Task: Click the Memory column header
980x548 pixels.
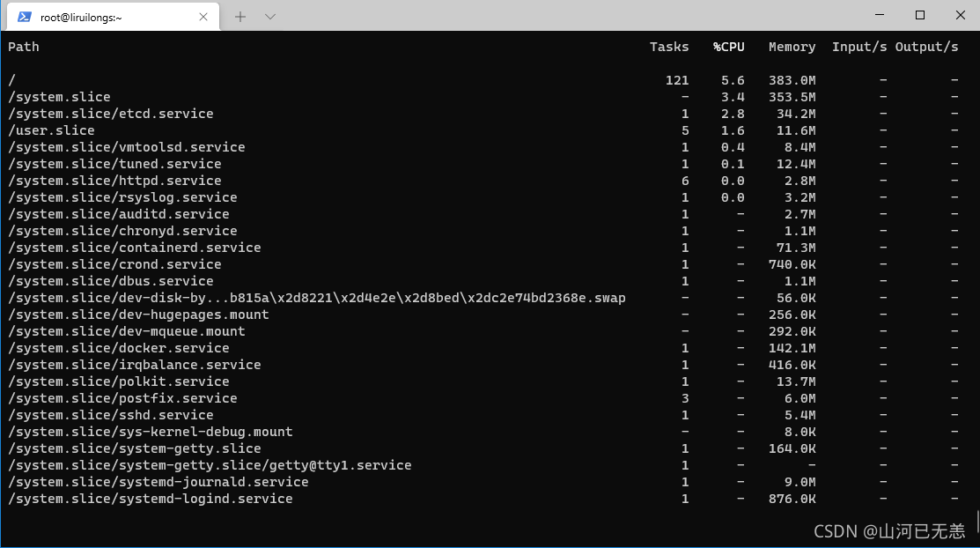Action: pyautogui.click(x=792, y=47)
